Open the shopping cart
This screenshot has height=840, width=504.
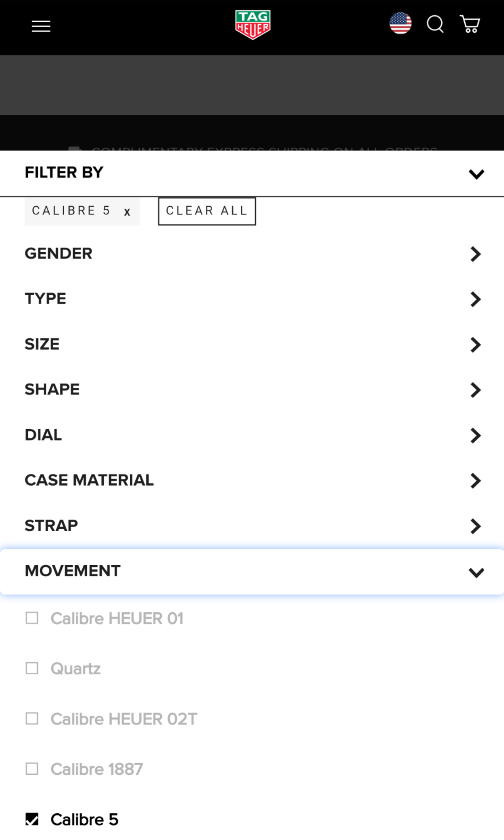[x=470, y=24]
